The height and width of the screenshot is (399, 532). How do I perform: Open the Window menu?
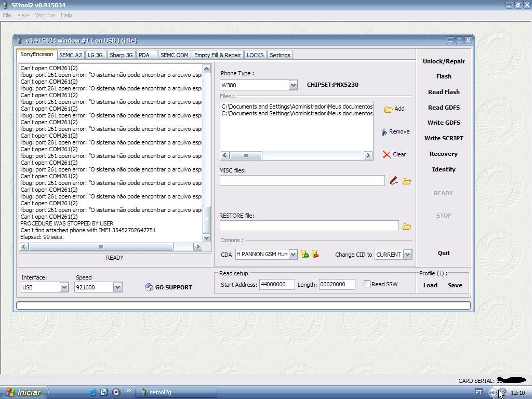click(45, 15)
